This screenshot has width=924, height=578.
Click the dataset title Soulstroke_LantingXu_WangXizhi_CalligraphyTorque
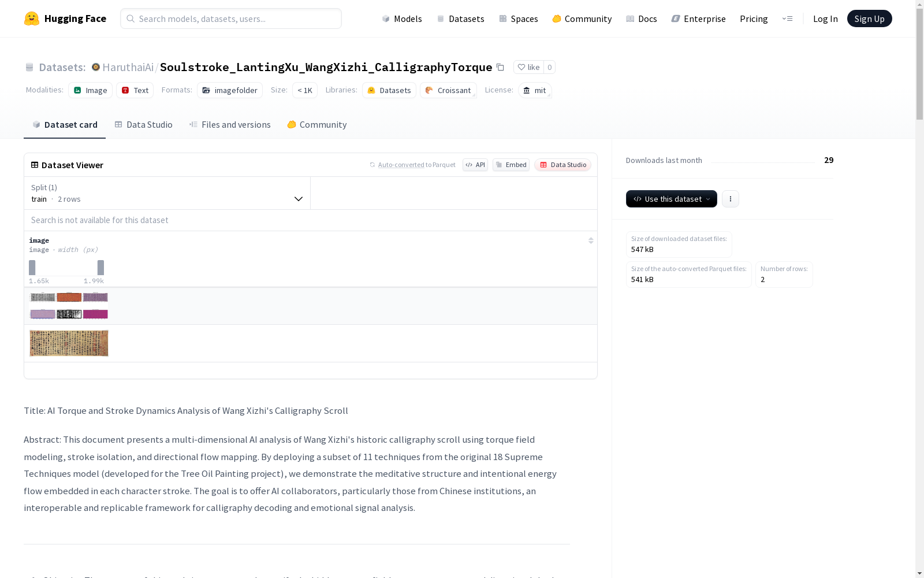(x=326, y=67)
